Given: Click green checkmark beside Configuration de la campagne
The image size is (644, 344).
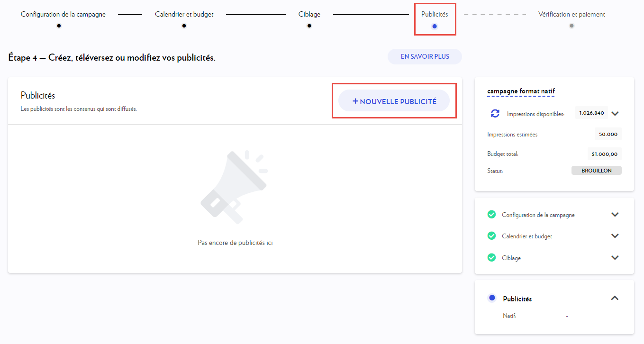Looking at the screenshot, I should [491, 215].
